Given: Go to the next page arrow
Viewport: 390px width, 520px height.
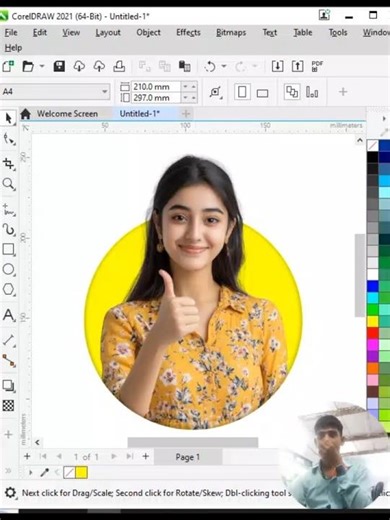Looking at the screenshot, I should click(114, 456).
